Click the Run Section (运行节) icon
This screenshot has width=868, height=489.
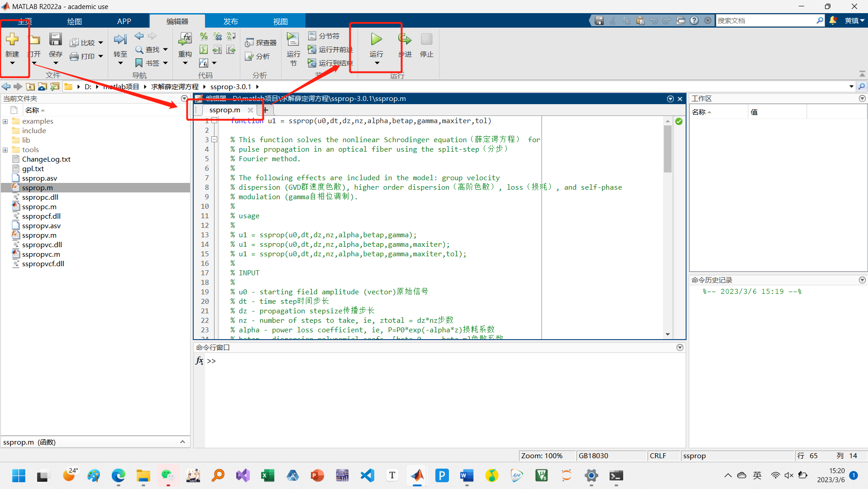click(x=293, y=40)
